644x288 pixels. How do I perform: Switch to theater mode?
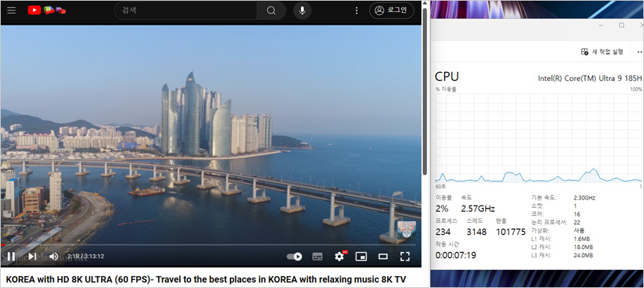383,256
